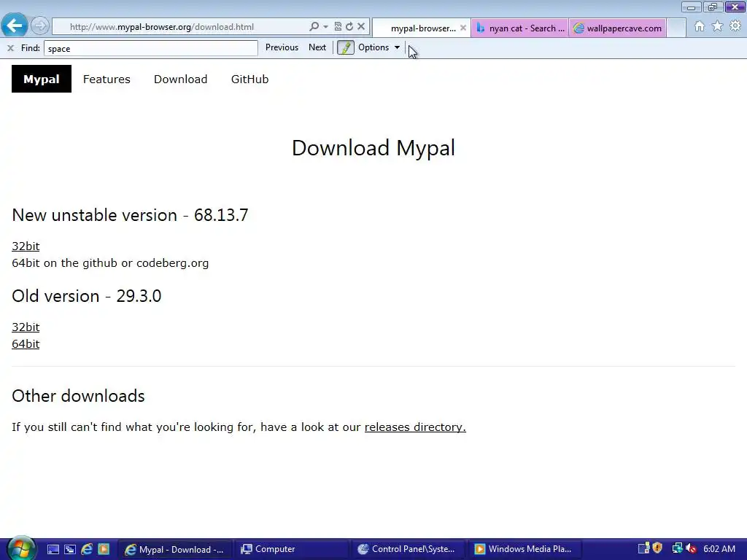Click the network tray icon

[x=677, y=548]
